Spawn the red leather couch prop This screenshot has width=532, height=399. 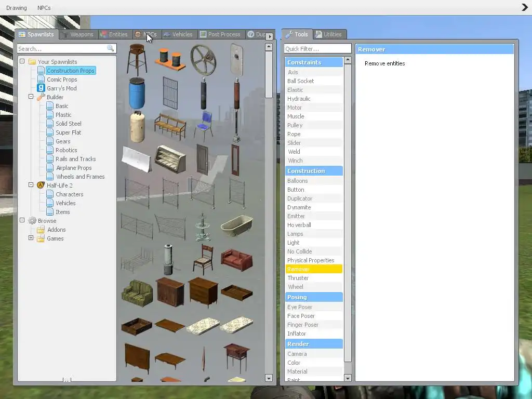point(237,260)
